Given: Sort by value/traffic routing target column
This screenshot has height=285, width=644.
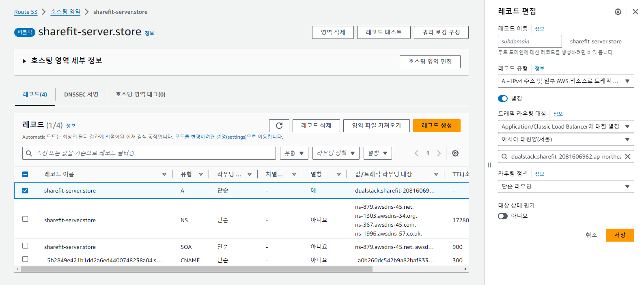Looking at the screenshot, I should point(436,174).
